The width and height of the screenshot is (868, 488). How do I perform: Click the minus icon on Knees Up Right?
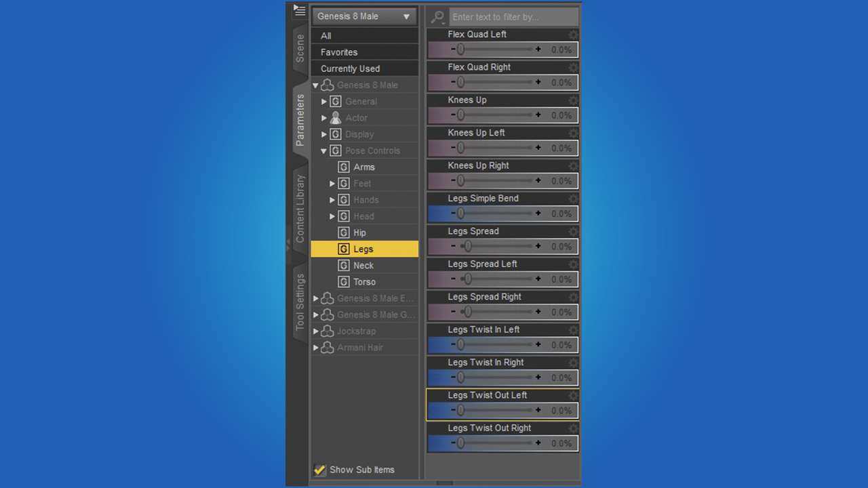[453, 180]
